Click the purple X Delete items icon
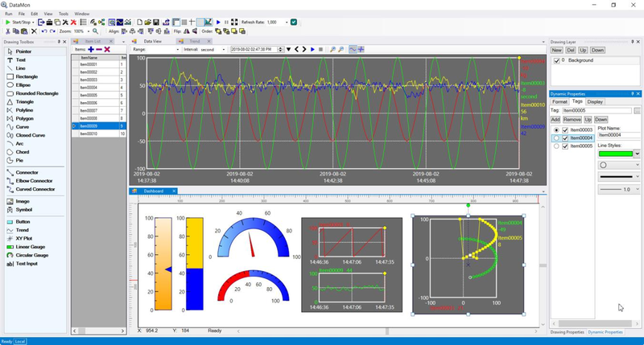Image resolution: width=644 pixels, height=345 pixels. pyautogui.click(x=107, y=49)
